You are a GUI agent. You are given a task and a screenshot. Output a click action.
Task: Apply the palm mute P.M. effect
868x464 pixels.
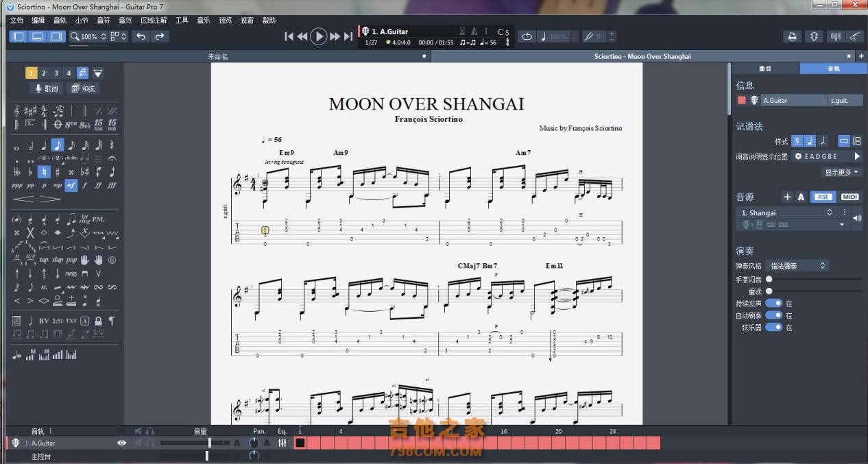pos(99,220)
